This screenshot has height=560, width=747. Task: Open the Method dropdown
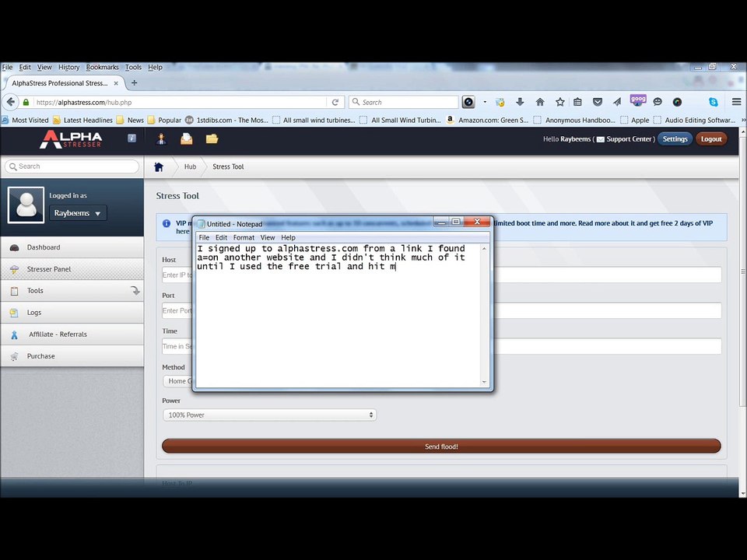point(177,381)
